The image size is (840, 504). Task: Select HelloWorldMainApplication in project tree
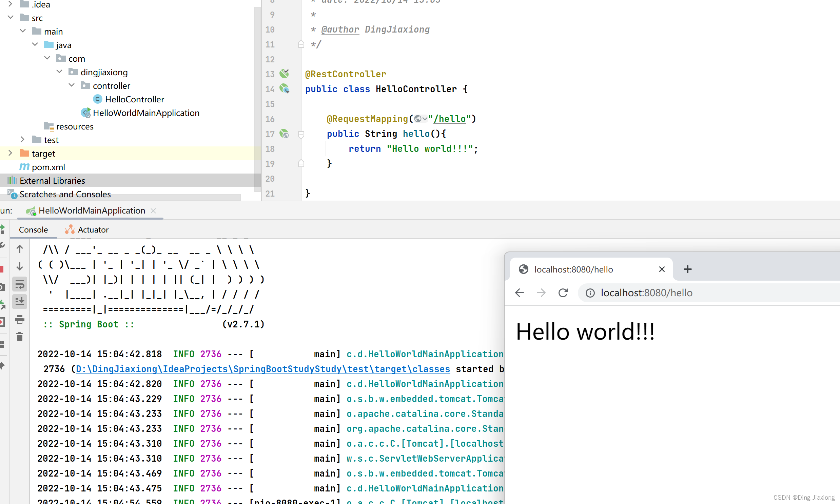[x=146, y=113]
